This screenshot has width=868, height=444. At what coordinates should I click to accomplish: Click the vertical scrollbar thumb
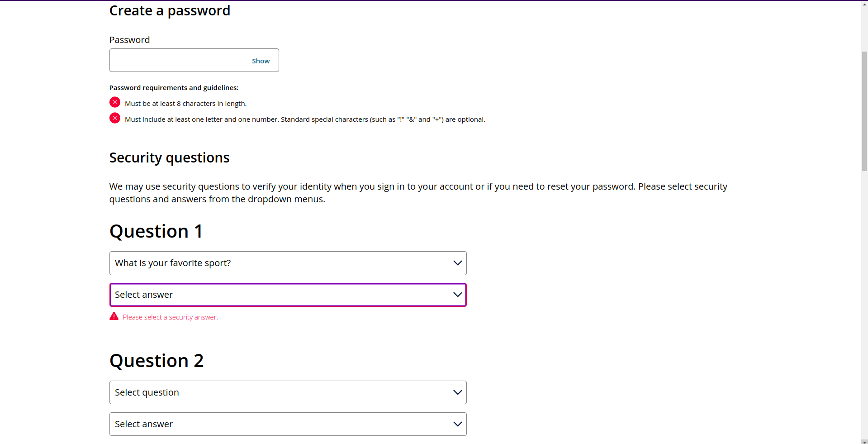click(864, 111)
